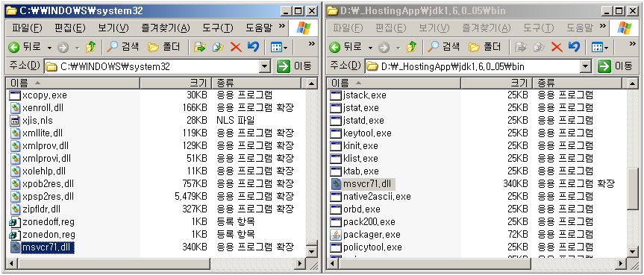Open 즐겨찾기(A) menu in system32 window
Viewport: 644px width, 275px height.
[x=166, y=28]
